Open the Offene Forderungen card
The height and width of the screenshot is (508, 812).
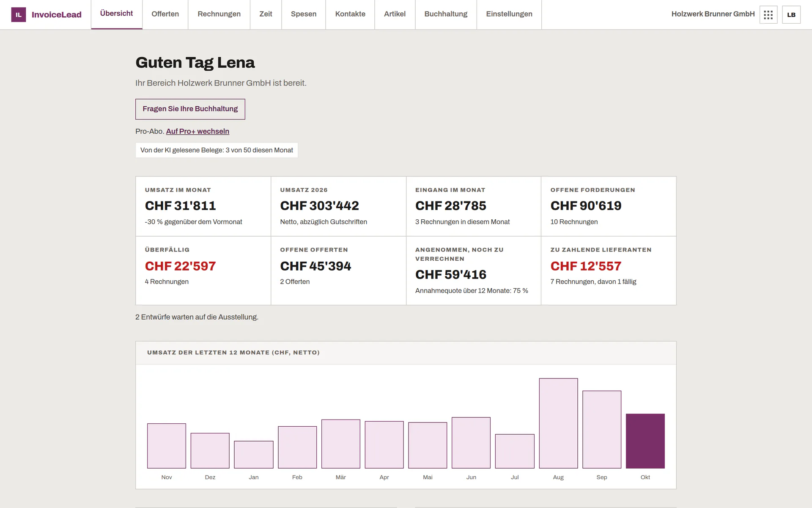point(609,206)
